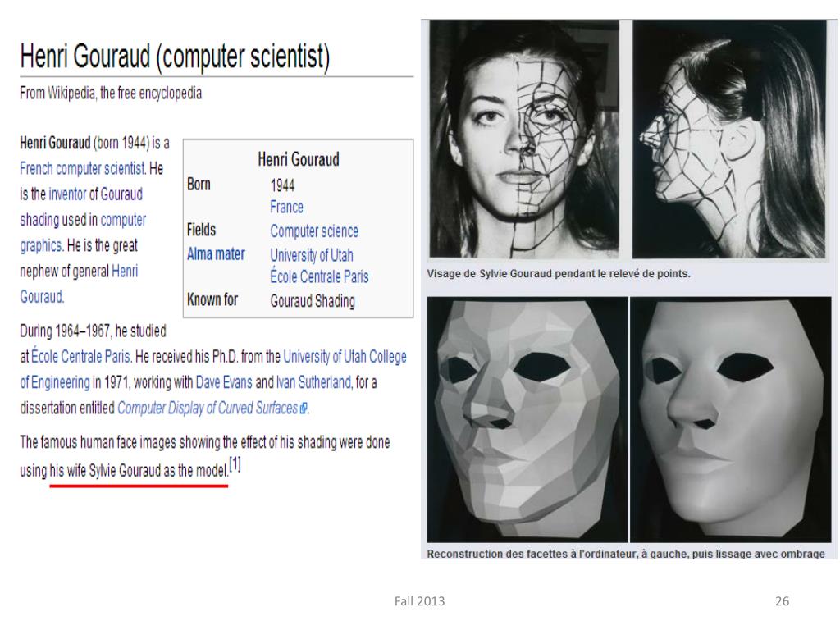The image size is (840, 630).
Task: Open 'Computer science' in the Fields row
Action: click(x=314, y=231)
